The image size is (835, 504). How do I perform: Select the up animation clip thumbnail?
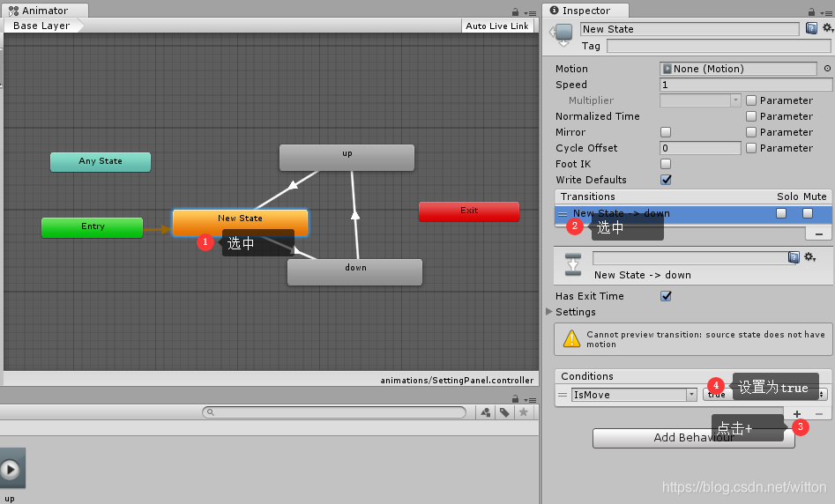pos(11,469)
